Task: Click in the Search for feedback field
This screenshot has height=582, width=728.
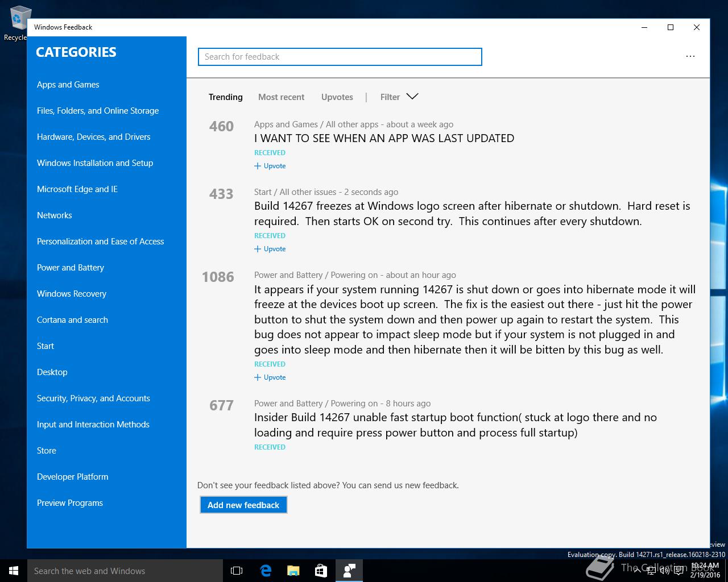Action: point(340,57)
